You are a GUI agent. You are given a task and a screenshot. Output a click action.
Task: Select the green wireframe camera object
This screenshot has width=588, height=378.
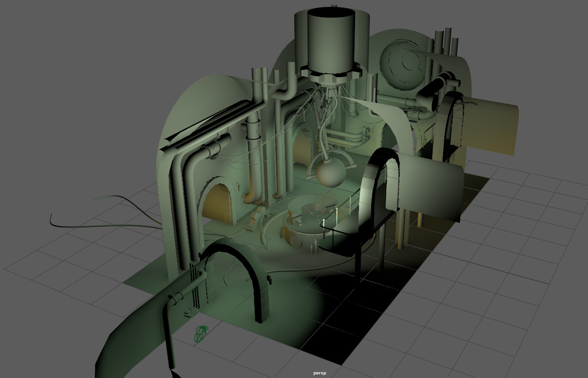tap(201, 333)
